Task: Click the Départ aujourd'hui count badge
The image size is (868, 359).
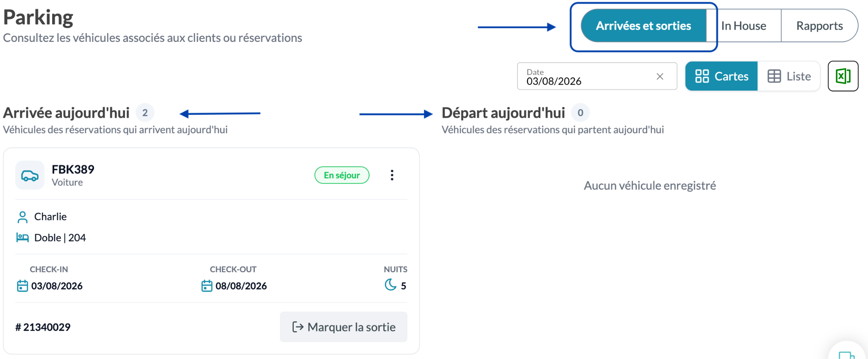Action: [581, 113]
